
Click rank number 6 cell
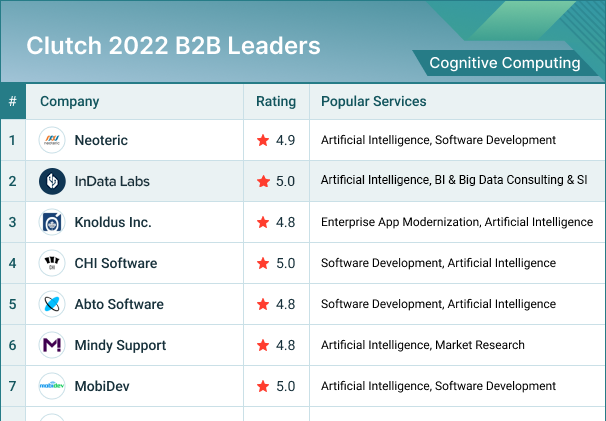coord(13,345)
